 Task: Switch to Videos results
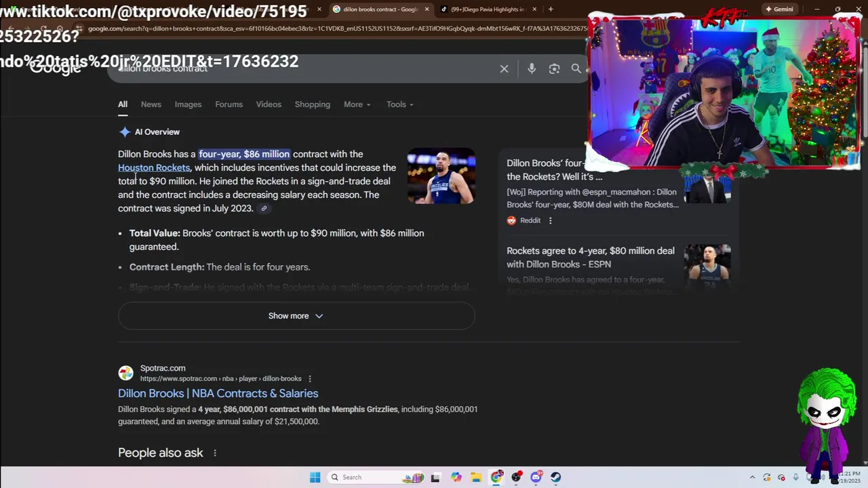269,104
